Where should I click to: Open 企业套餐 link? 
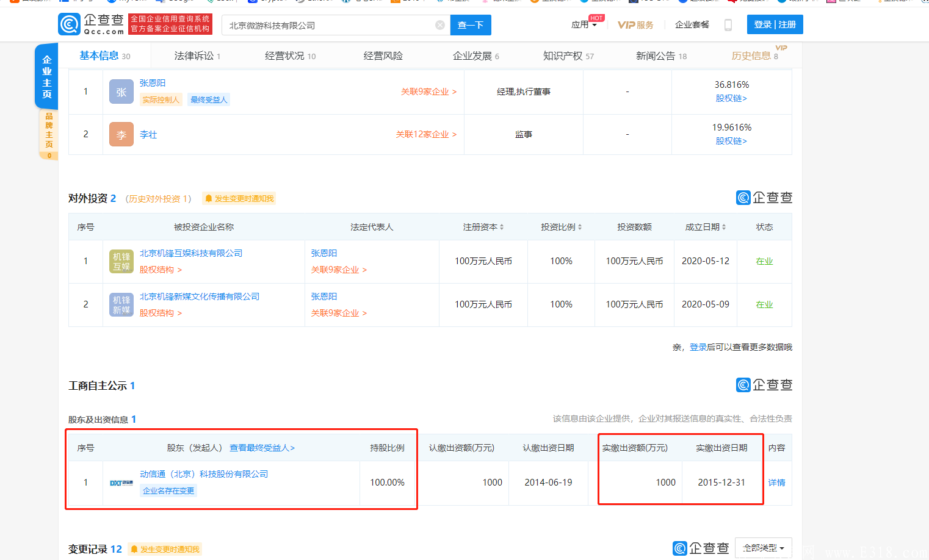coord(692,25)
